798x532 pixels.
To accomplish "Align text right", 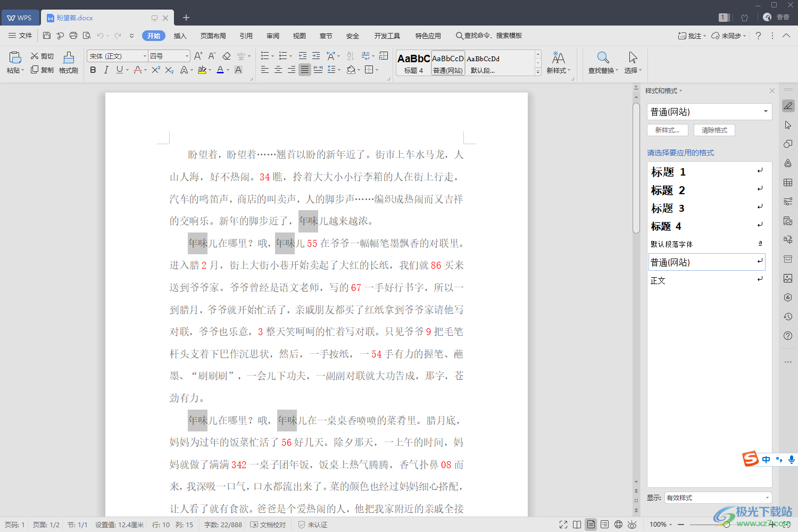I will click(x=292, y=70).
